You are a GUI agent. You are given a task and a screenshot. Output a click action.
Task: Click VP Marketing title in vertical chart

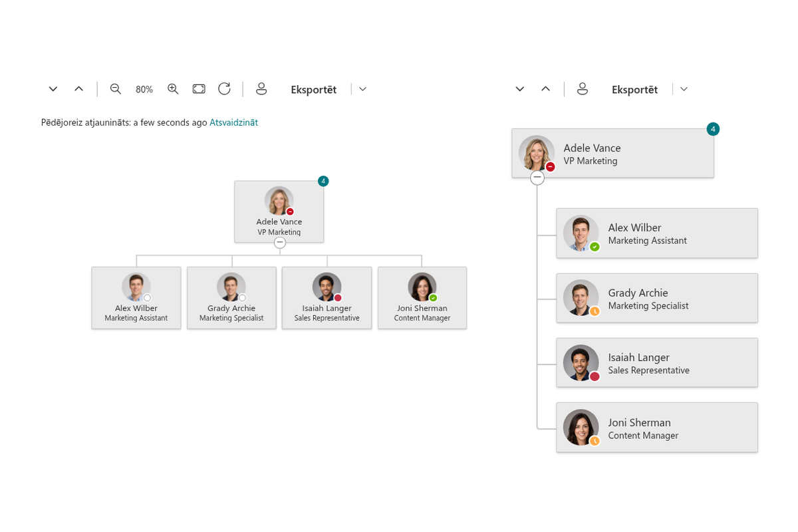[591, 161]
